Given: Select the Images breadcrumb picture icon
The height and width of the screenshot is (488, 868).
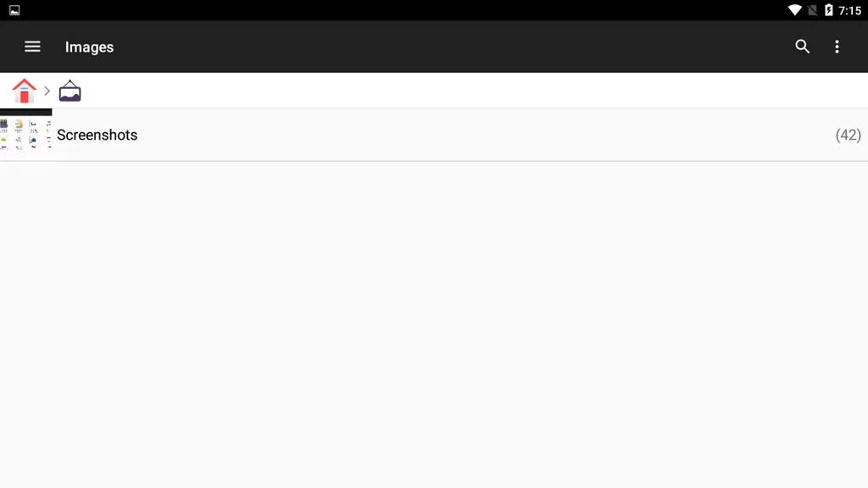Looking at the screenshot, I should [x=70, y=91].
